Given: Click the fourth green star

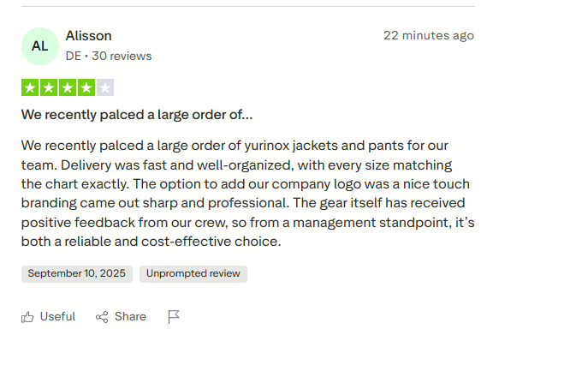Looking at the screenshot, I should [86, 87].
